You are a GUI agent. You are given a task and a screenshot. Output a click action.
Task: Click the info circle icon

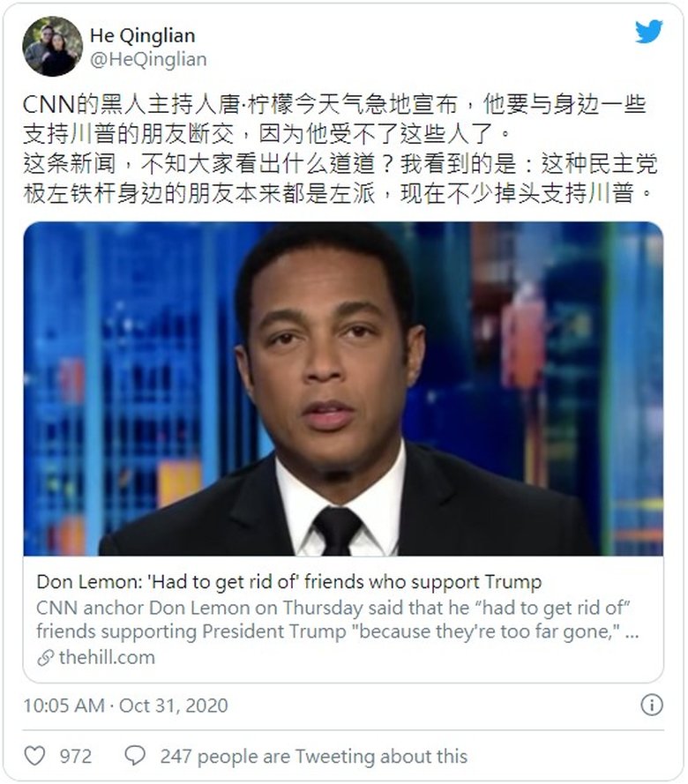[652, 705]
